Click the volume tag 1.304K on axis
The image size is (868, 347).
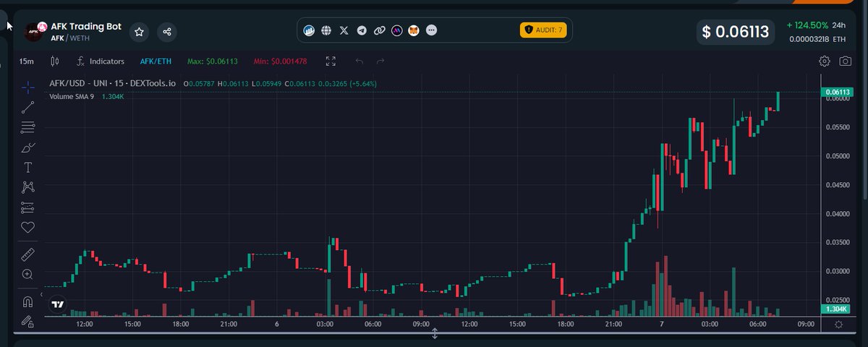point(837,309)
